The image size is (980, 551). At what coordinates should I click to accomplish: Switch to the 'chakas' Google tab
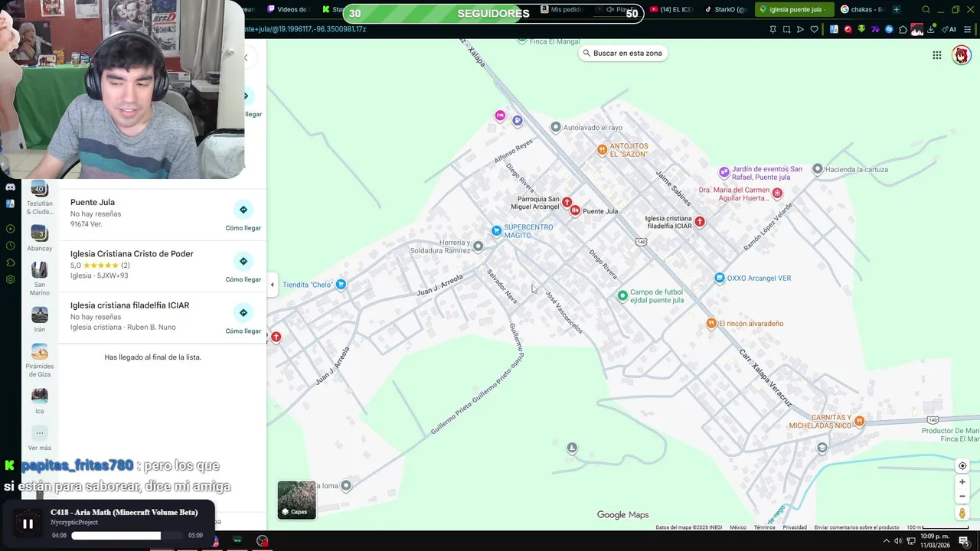coord(863,9)
